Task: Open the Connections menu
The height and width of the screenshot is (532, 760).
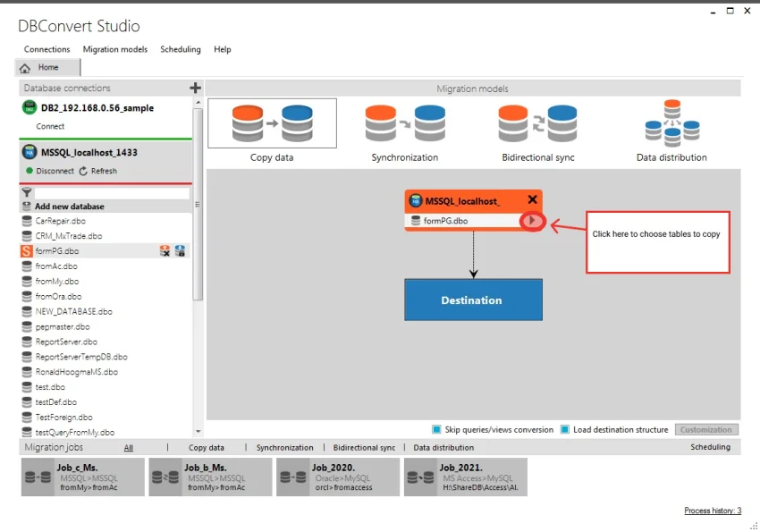Action: [47, 49]
